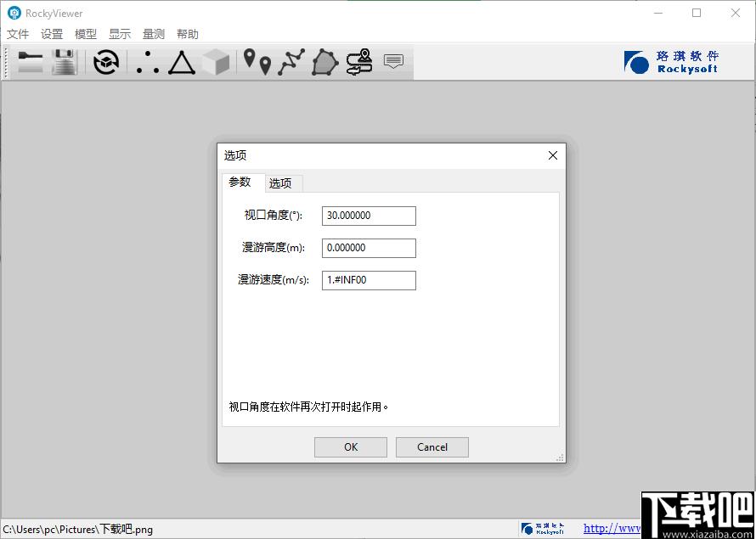Click the 漫游高度 input field
Image resolution: width=756 pixels, height=539 pixels.
[x=369, y=248]
